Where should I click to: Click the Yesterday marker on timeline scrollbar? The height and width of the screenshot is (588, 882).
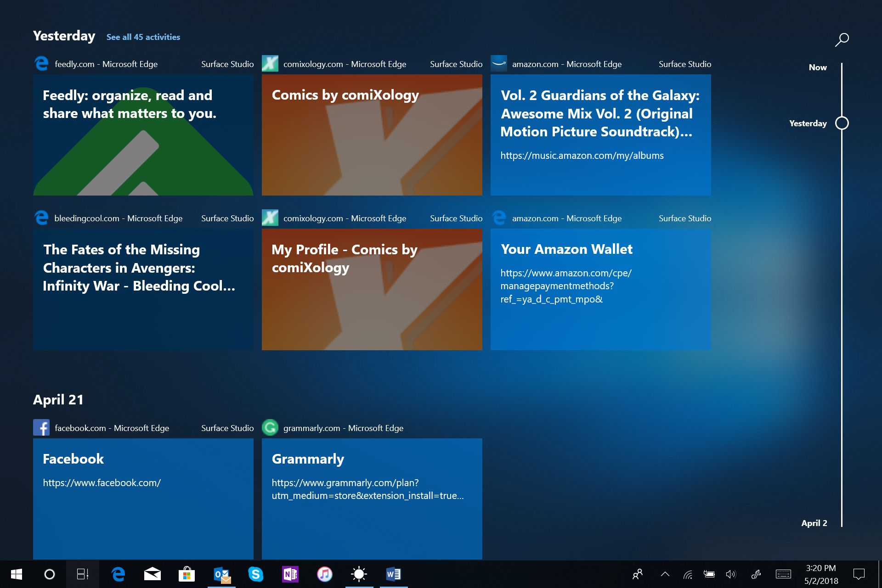pyautogui.click(x=842, y=123)
